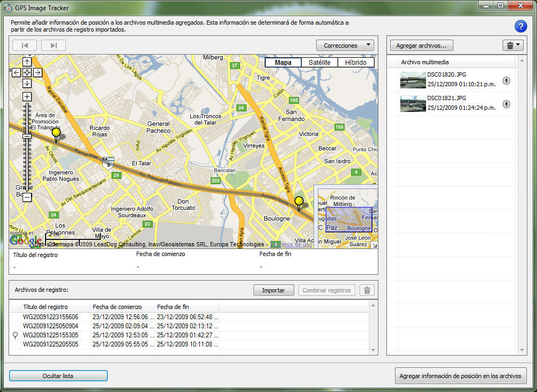Select log row WG20091225050904
Screen dimensions: 537x392
tap(189, 326)
